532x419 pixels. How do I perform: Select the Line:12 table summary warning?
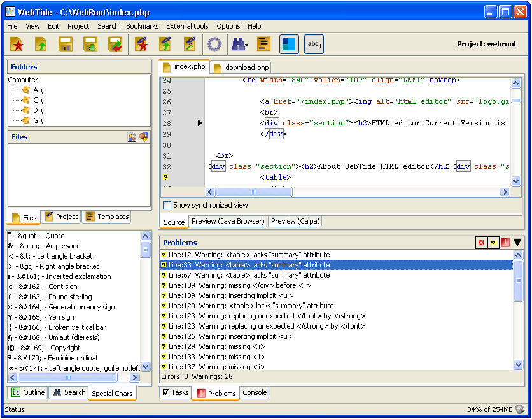coord(336,255)
